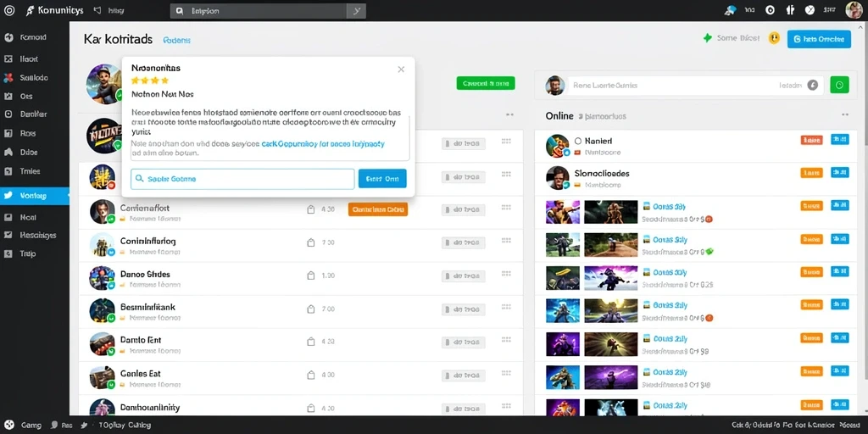Viewport: 868px width, 434px height.
Task: Click the grey status button in Danoo Shdes row
Action: point(464,275)
